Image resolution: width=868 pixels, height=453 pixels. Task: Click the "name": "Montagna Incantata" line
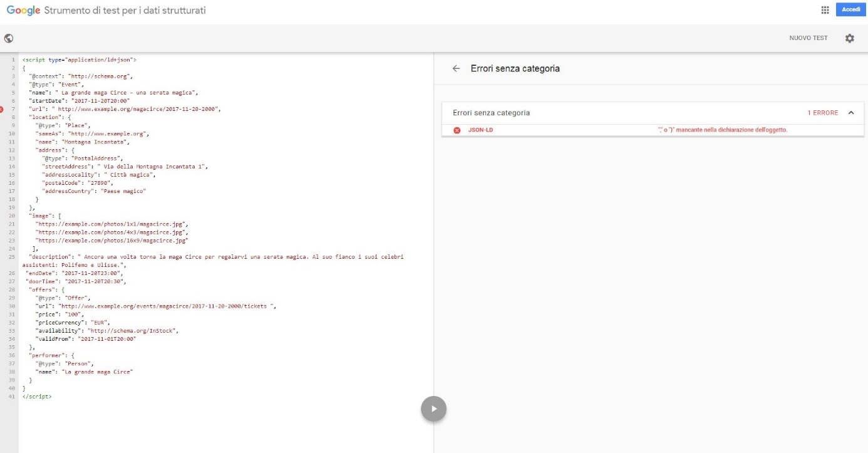coord(82,142)
